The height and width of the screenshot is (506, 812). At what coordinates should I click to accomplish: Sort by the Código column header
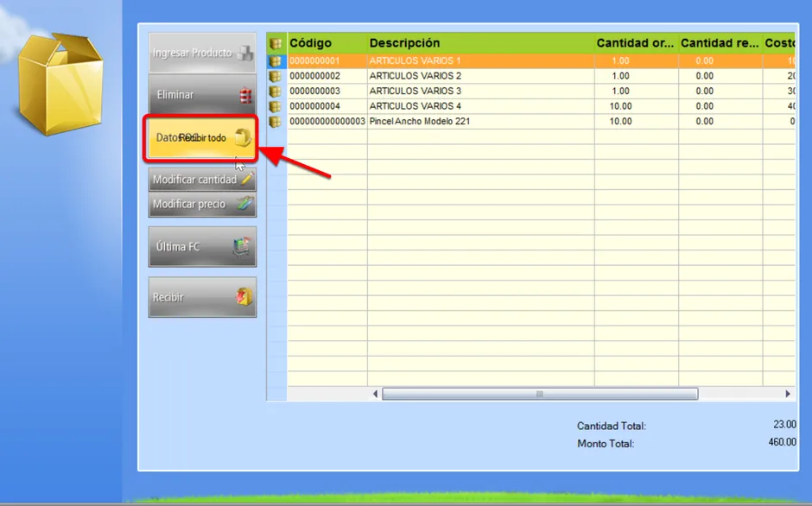[x=327, y=43]
